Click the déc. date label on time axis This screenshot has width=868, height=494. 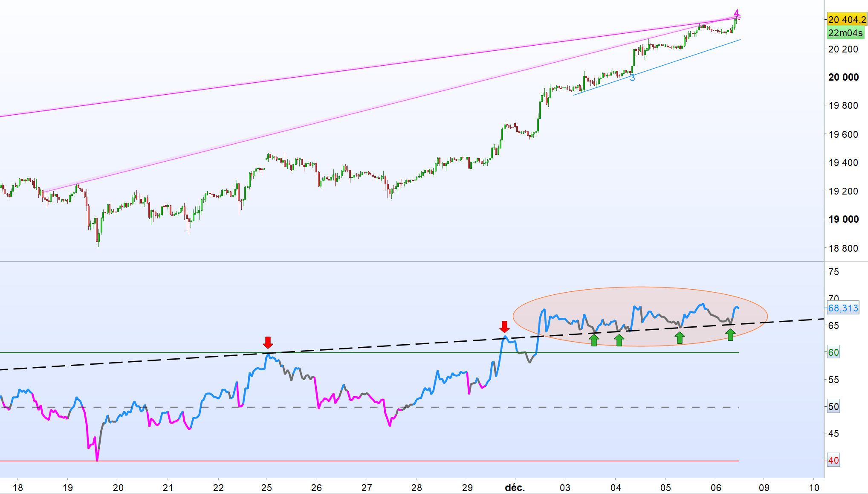pyautogui.click(x=515, y=488)
